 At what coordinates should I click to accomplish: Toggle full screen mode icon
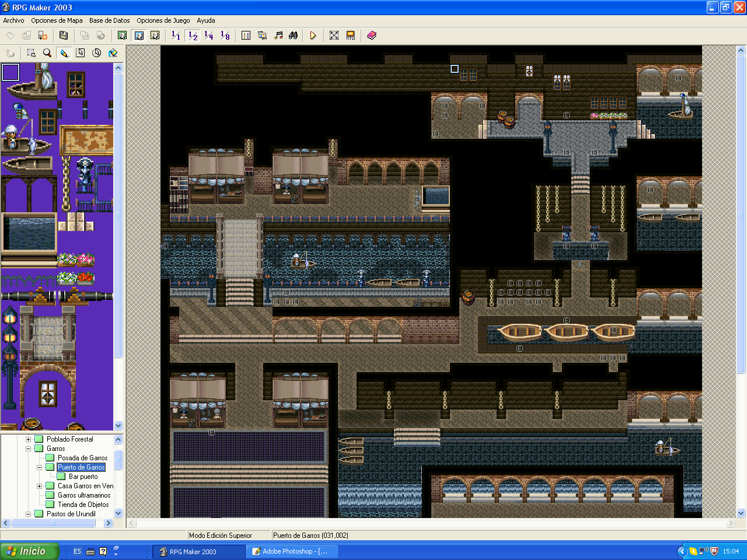tap(334, 36)
